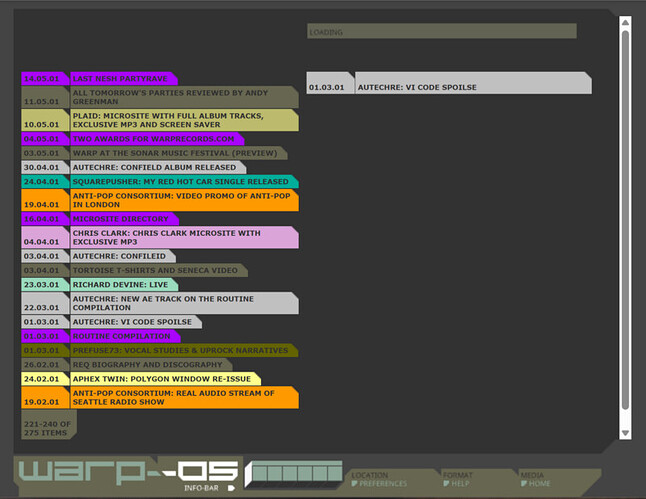Open Format menu

[x=458, y=475]
